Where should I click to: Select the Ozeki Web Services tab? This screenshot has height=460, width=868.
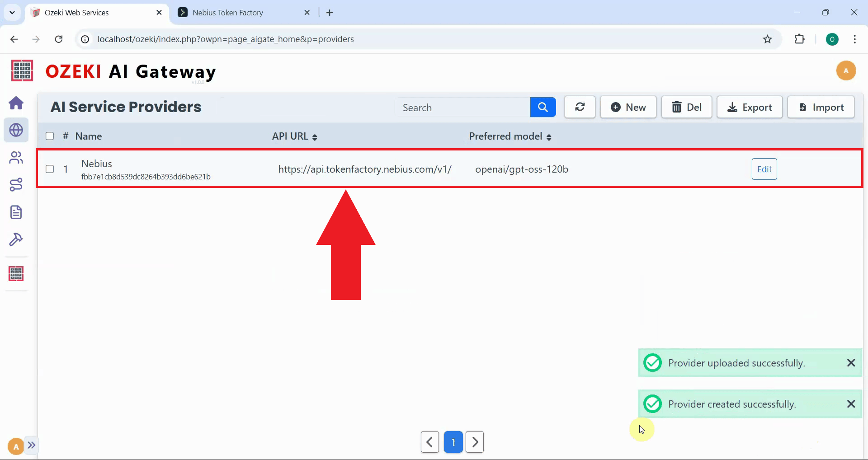coord(77,13)
